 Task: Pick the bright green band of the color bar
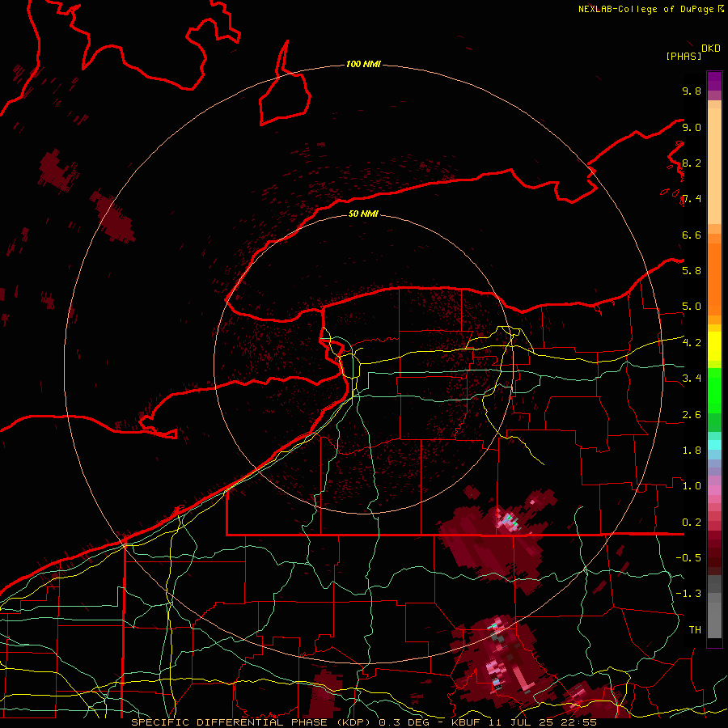[x=714, y=392]
